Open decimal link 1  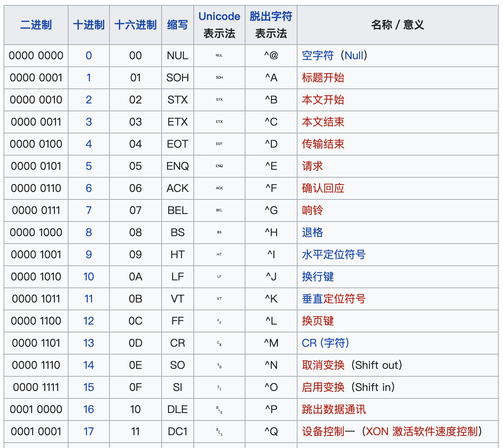coord(89,78)
